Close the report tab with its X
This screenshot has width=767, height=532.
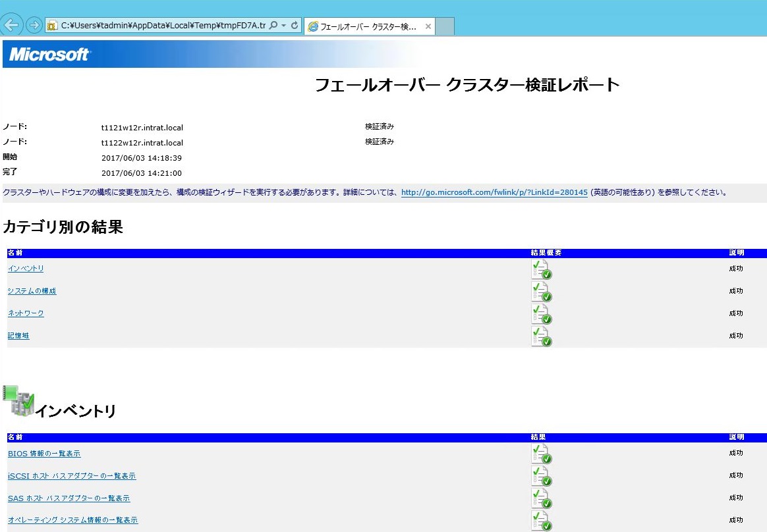point(428,26)
